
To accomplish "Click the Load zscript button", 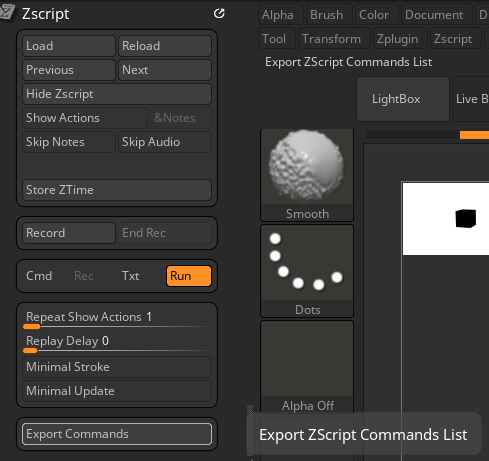I will [69, 46].
